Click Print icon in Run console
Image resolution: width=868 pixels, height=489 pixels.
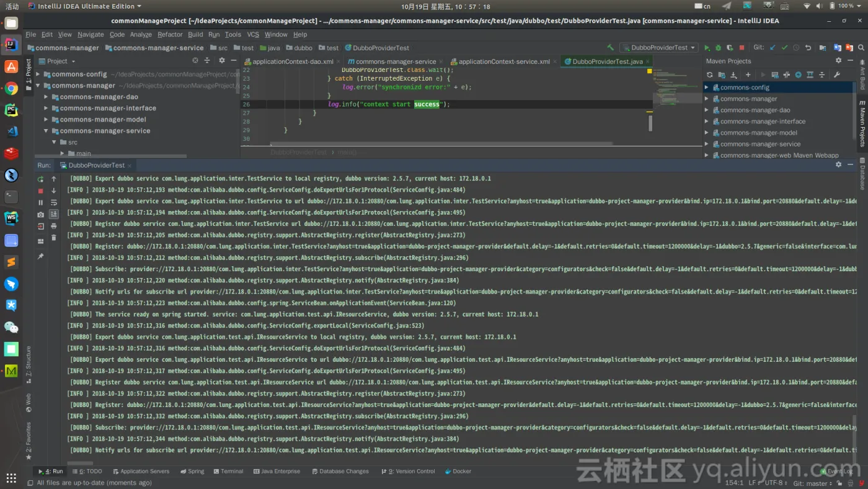tap(54, 226)
